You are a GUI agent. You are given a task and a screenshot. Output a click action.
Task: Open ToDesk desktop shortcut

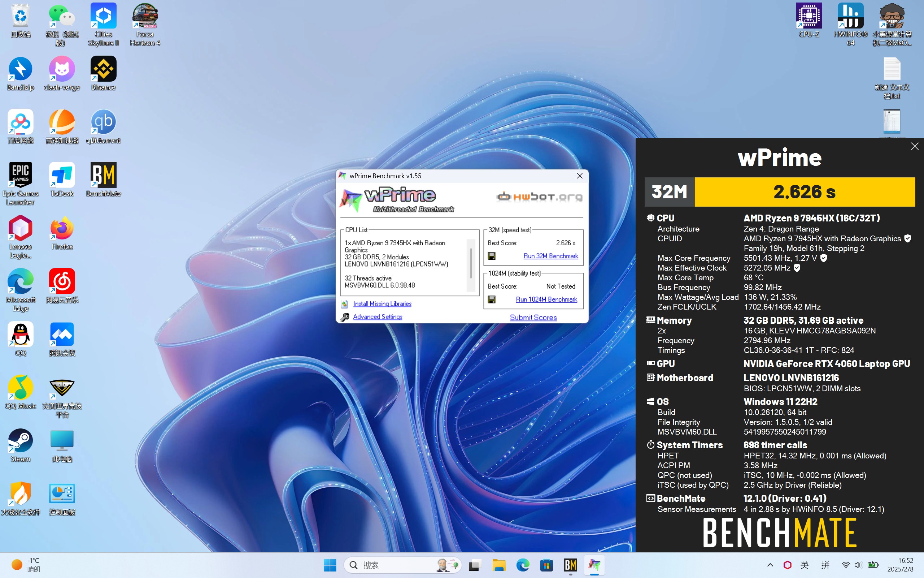(x=62, y=180)
